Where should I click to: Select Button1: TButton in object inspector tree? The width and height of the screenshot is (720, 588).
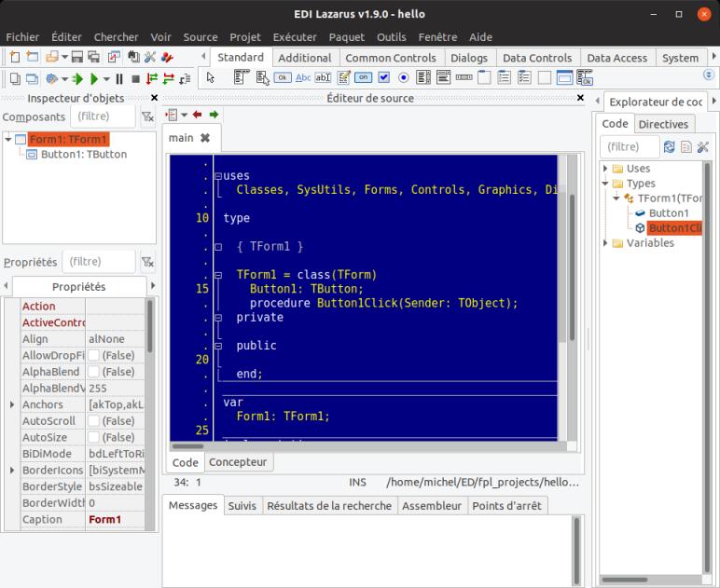click(83, 155)
